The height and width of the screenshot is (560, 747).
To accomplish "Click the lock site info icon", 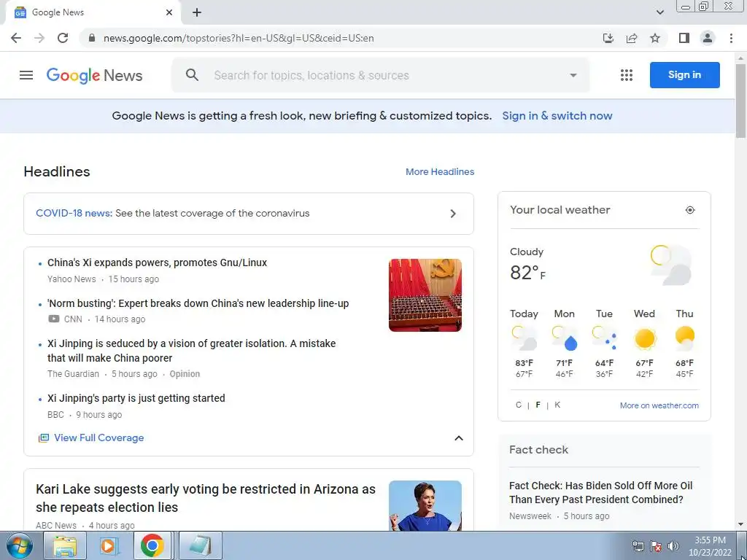I will coord(92,38).
